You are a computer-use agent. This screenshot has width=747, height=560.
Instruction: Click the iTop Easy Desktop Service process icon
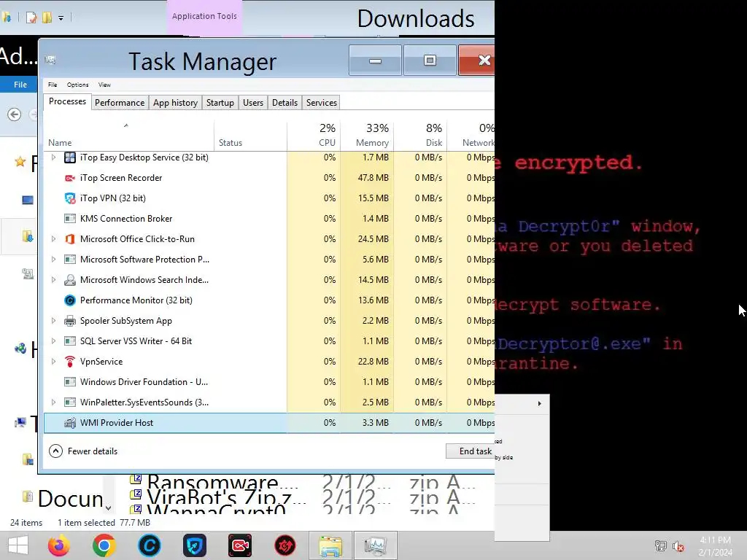(x=70, y=157)
